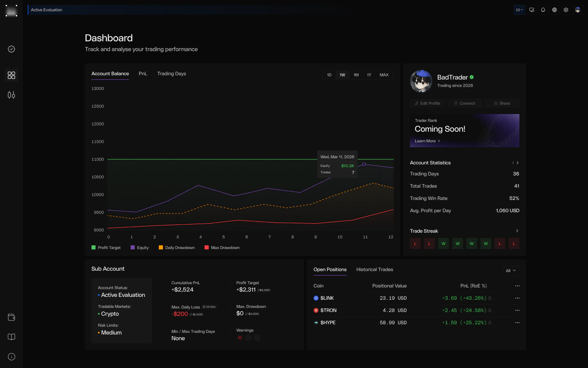Click the Edit Profile button
588x368 pixels.
(428, 103)
